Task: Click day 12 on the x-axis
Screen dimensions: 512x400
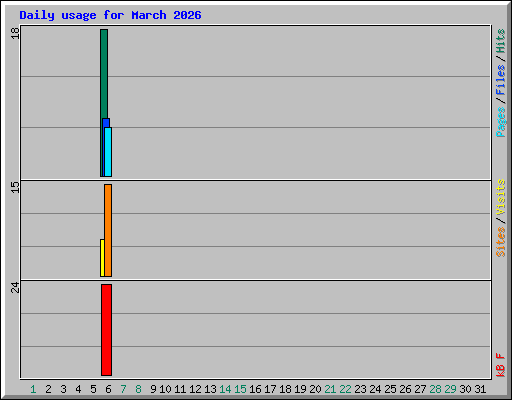Action: [x=195, y=389]
